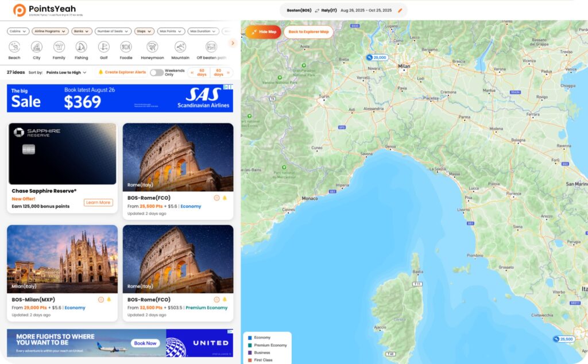Screen dimensions: 588x364
Task: Change sort order Points Low to High
Action: [66, 72]
